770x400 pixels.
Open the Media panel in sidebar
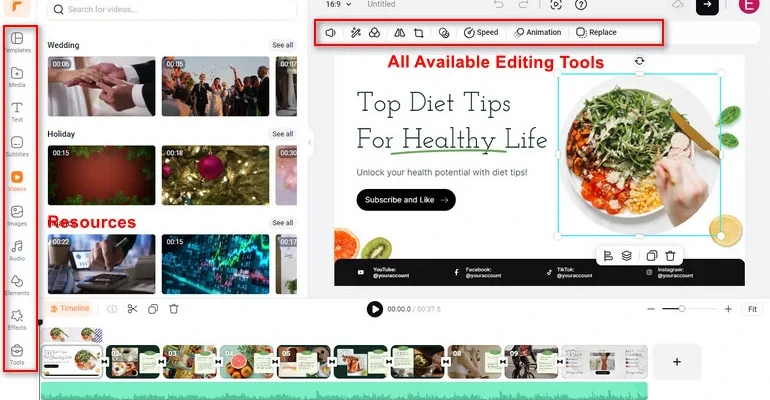pos(17,77)
